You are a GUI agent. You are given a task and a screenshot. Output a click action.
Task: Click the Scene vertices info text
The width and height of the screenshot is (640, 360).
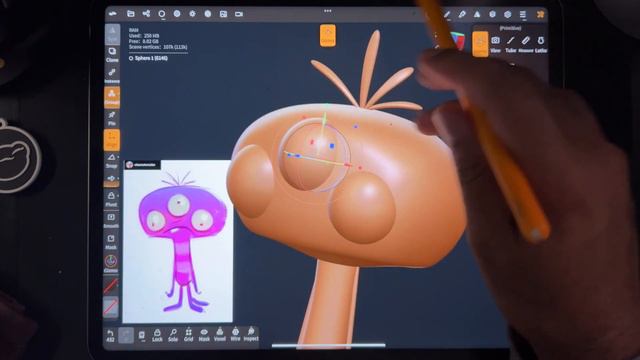click(x=158, y=47)
